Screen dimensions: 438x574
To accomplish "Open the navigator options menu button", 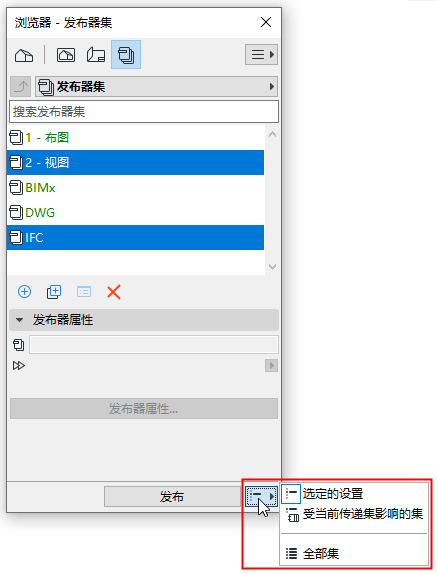I will point(261,55).
